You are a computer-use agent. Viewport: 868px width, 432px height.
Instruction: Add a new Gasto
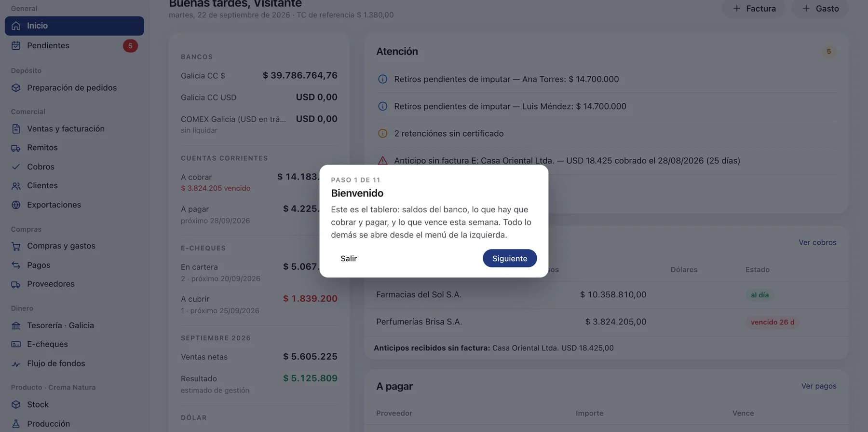pyautogui.click(x=820, y=8)
